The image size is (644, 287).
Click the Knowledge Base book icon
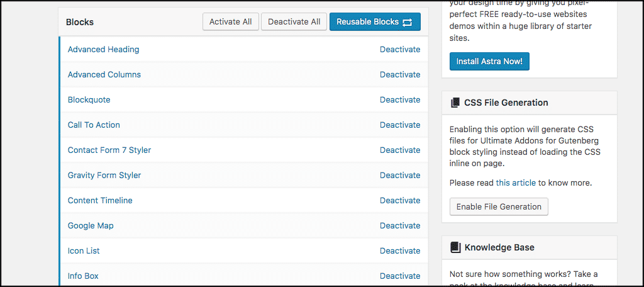pyautogui.click(x=455, y=247)
